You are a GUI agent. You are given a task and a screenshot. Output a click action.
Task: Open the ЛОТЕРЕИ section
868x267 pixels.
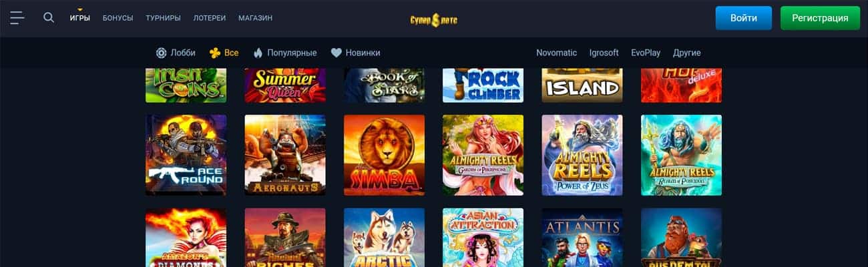pyautogui.click(x=210, y=18)
